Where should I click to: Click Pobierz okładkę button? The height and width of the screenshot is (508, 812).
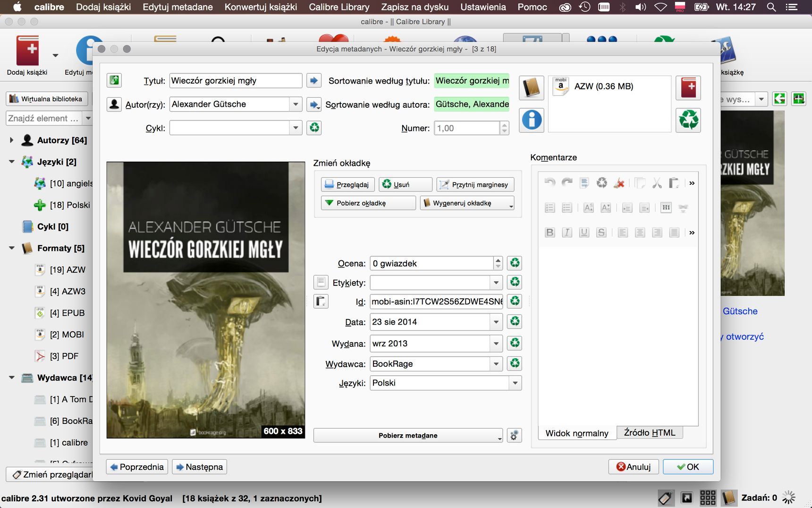368,203
